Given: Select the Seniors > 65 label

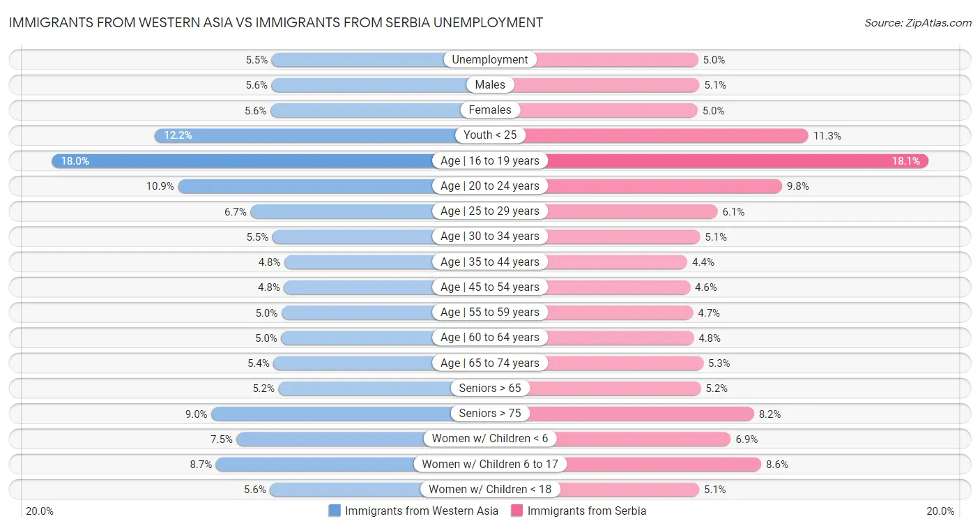Looking at the screenshot, I should pos(490,389).
